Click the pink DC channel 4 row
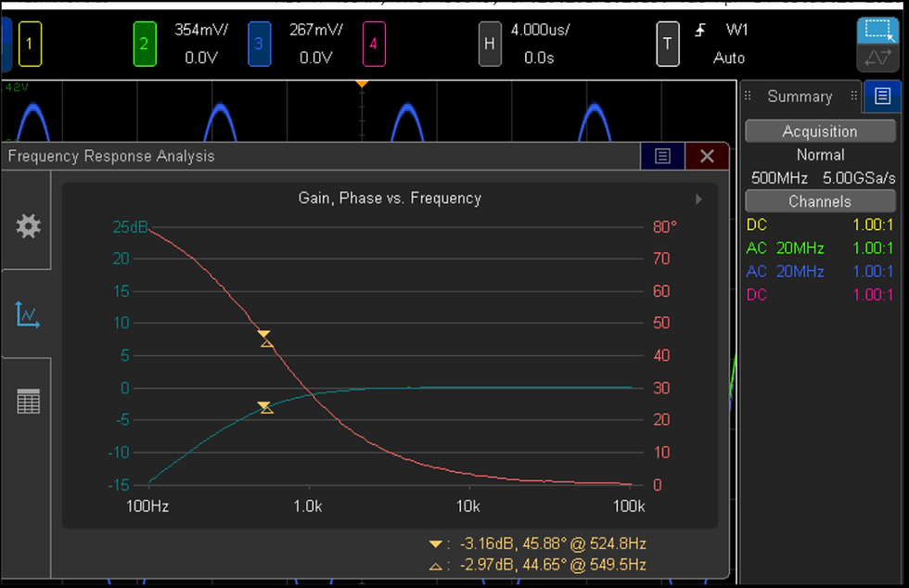909x588 pixels. (x=820, y=295)
